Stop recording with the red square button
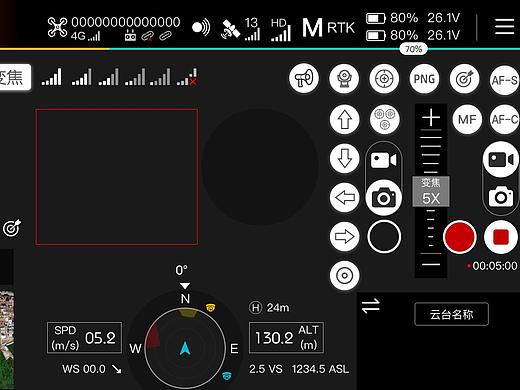 [x=501, y=237]
